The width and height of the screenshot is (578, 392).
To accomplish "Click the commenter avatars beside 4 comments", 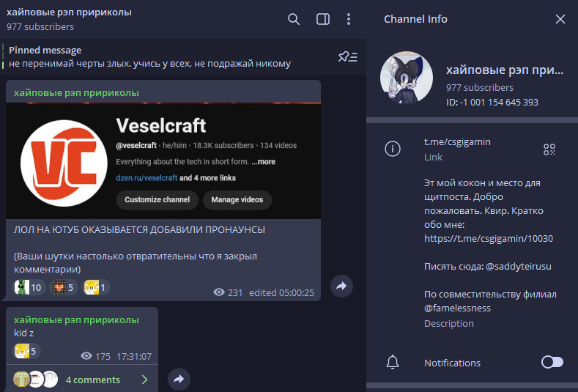I will 36,379.
